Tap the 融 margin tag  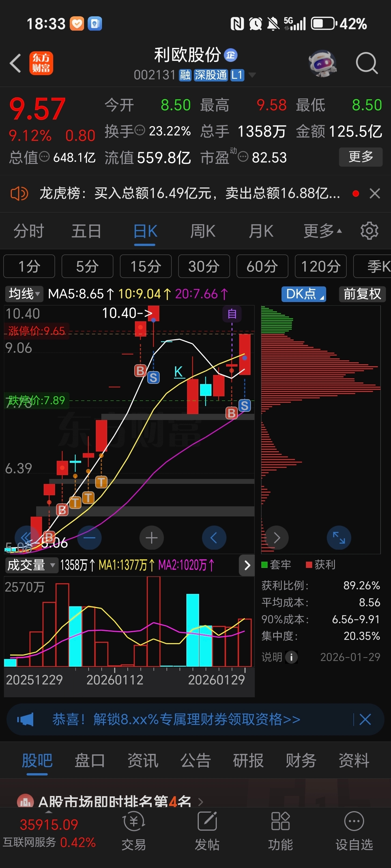pyautogui.click(x=185, y=75)
